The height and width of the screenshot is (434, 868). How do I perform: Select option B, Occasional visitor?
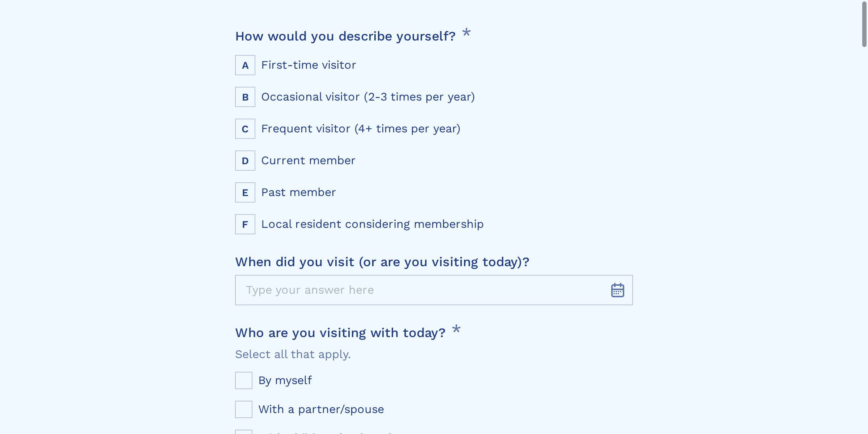[367, 97]
